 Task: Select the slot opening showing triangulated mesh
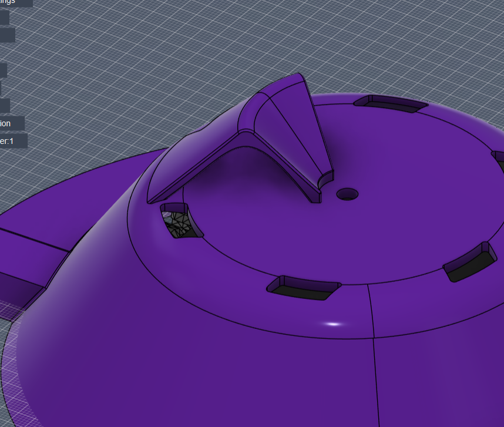click(181, 220)
